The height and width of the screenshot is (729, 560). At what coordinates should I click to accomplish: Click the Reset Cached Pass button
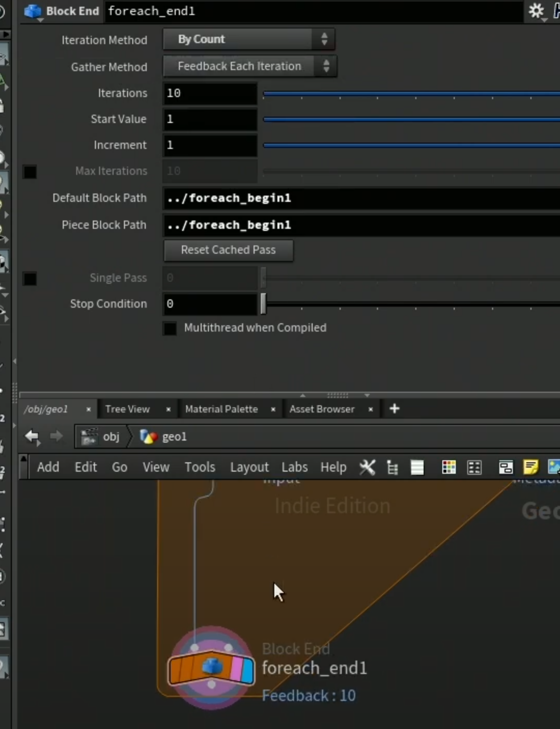(229, 250)
